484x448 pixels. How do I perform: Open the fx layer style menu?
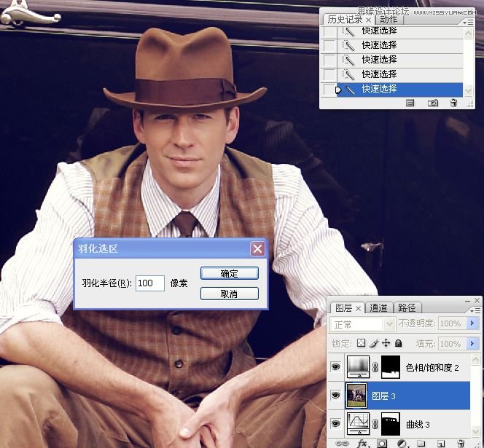click(x=362, y=444)
